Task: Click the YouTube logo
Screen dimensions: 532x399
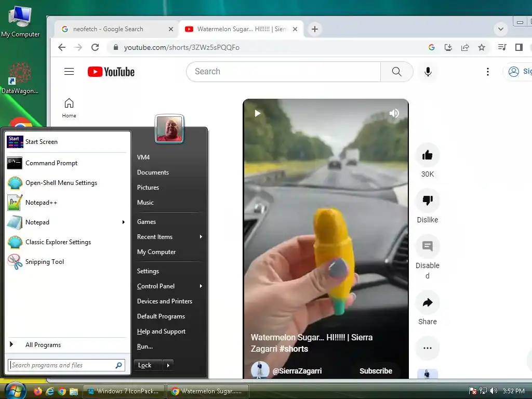Action: (111, 72)
